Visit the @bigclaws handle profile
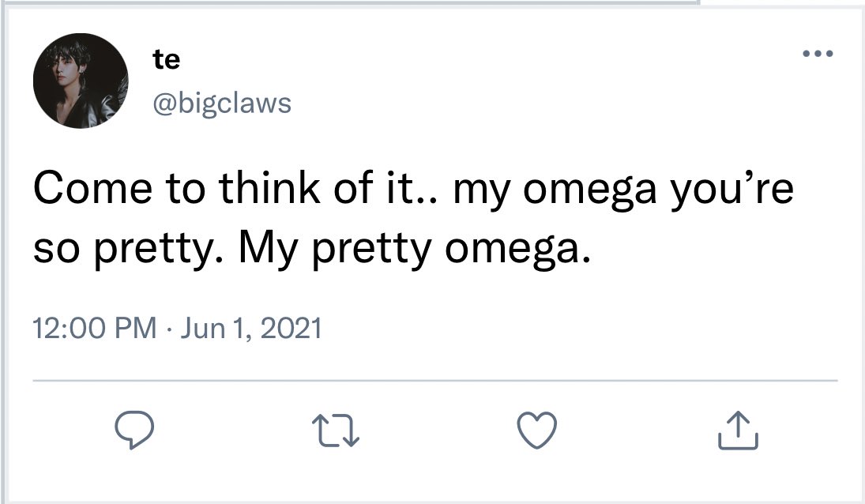The image size is (865, 504). coord(221,103)
